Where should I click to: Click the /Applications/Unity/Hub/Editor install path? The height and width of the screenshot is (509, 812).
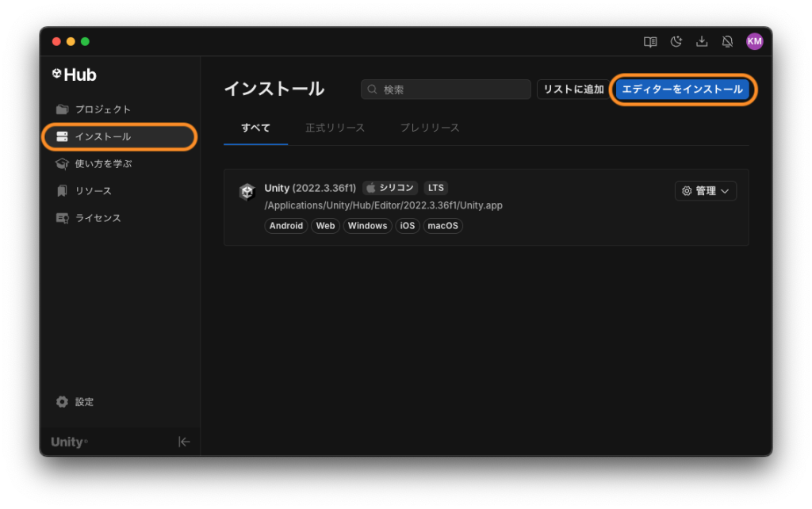pos(383,205)
